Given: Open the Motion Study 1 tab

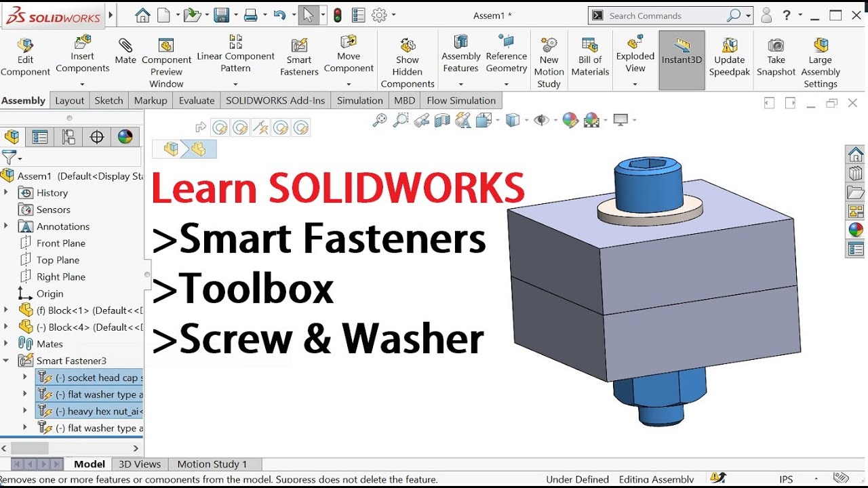Looking at the screenshot, I should [x=212, y=464].
